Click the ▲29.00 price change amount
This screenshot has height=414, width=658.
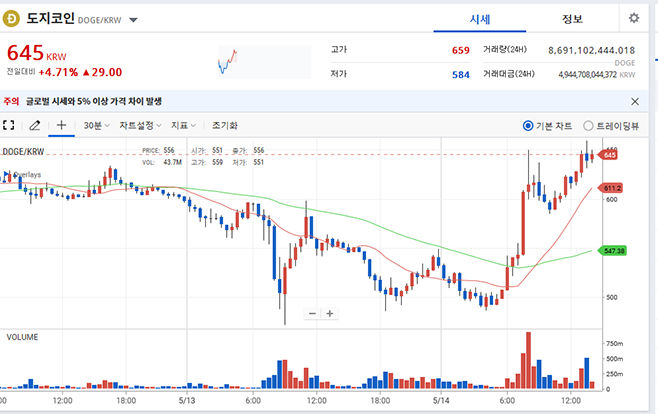pyautogui.click(x=102, y=72)
